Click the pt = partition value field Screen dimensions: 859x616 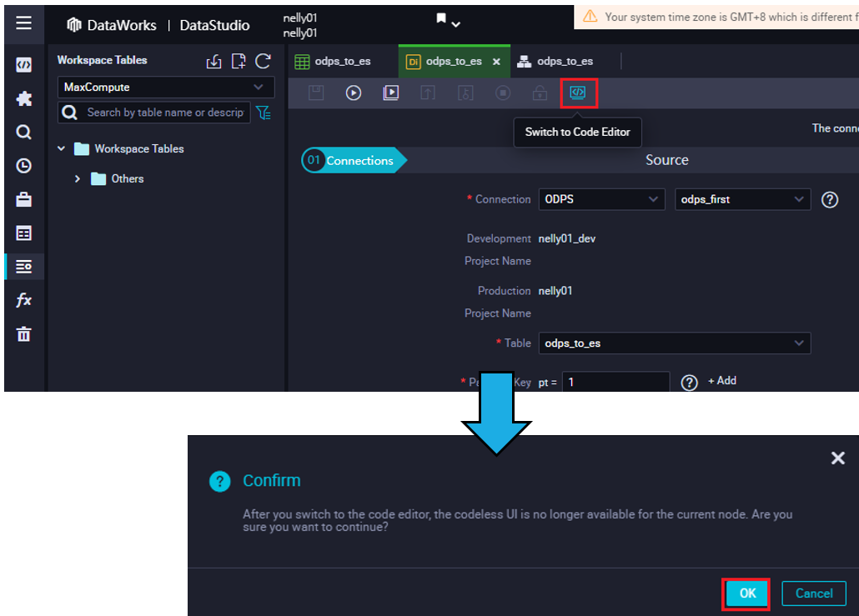615,383
